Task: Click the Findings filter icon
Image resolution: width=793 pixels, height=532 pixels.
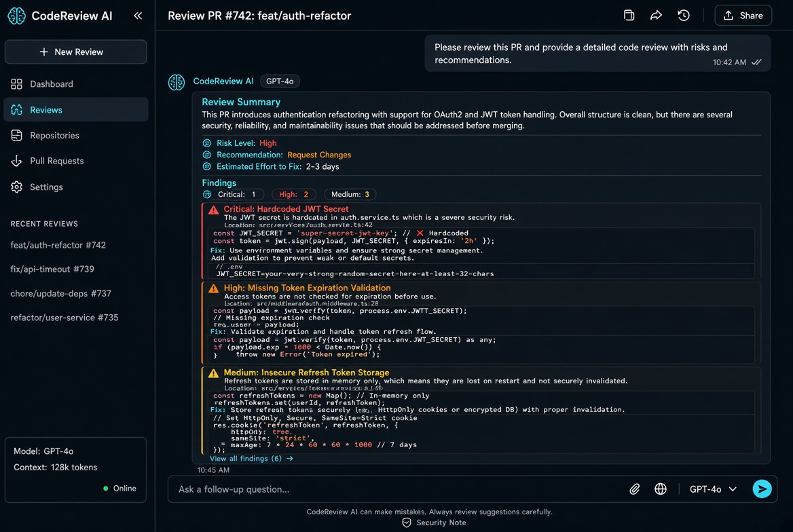Action: 206,194
